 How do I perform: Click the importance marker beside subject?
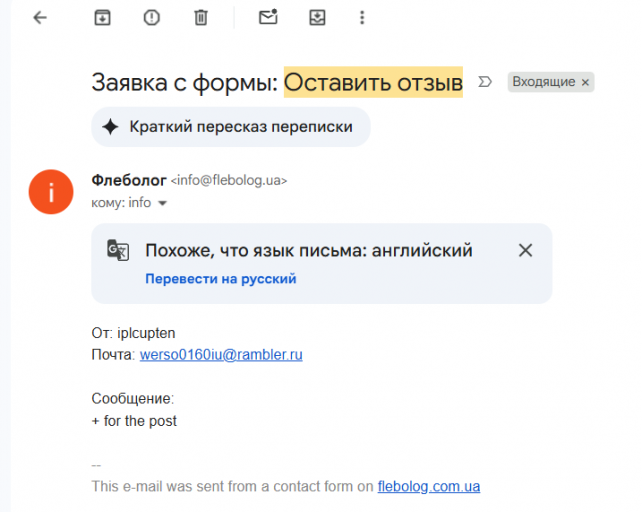click(x=486, y=82)
